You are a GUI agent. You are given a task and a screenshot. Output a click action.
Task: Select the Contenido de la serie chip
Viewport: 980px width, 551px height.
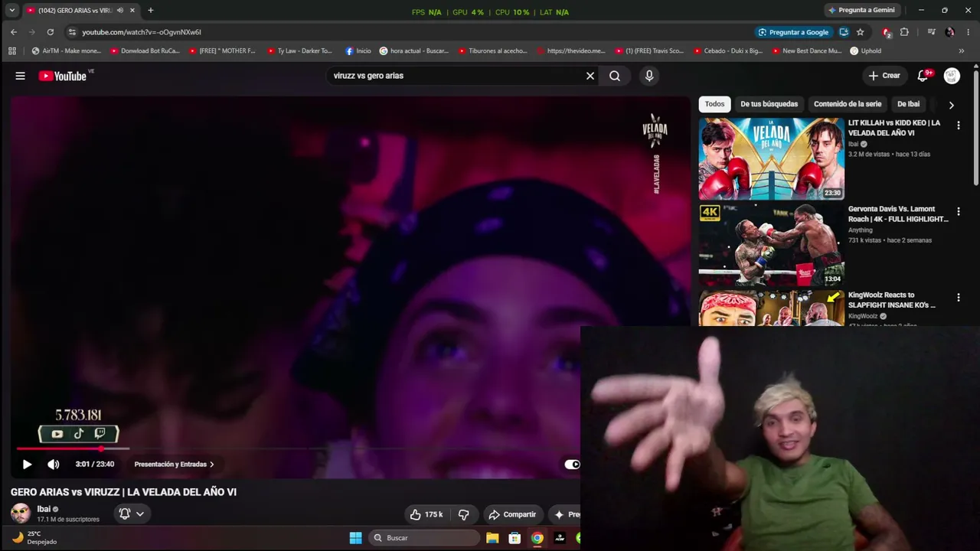[x=848, y=104]
